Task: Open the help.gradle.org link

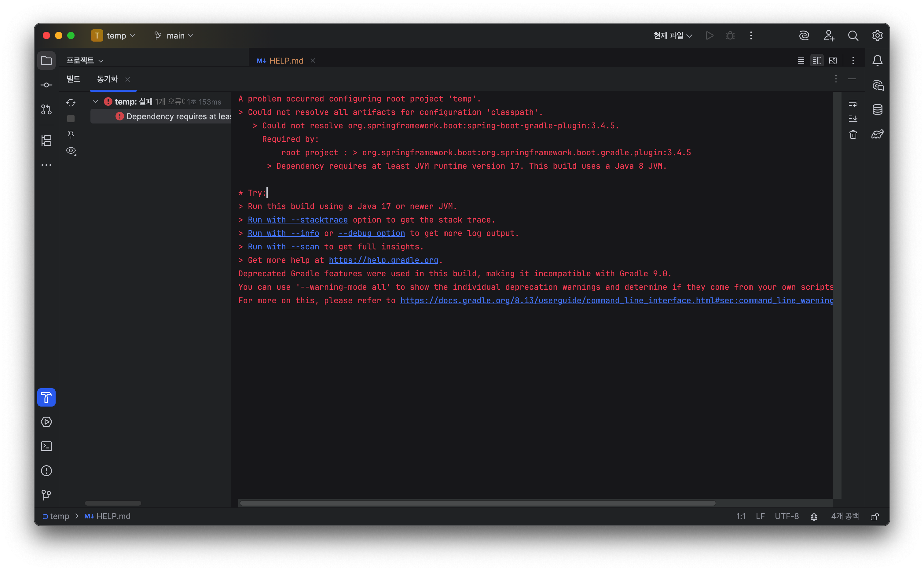Action: coord(383,260)
